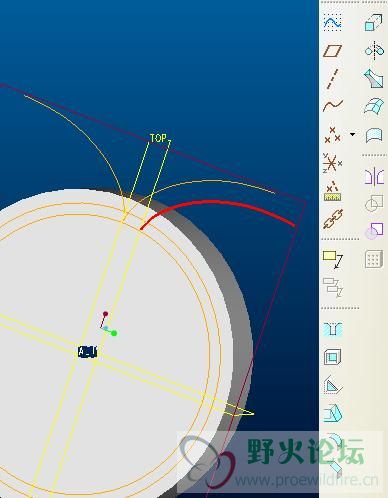
Task: Choose the Pattern tool
Action: pos(374,259)
